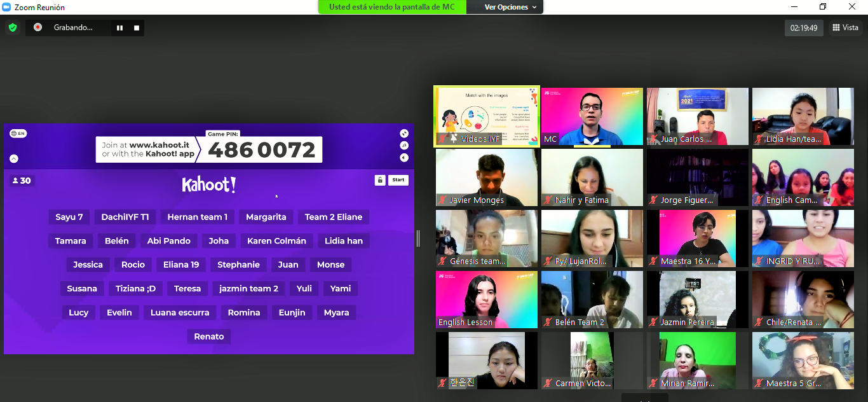Click the green screen-sharing banner
This screenshot has height=402, width=868.
(392, 7)
